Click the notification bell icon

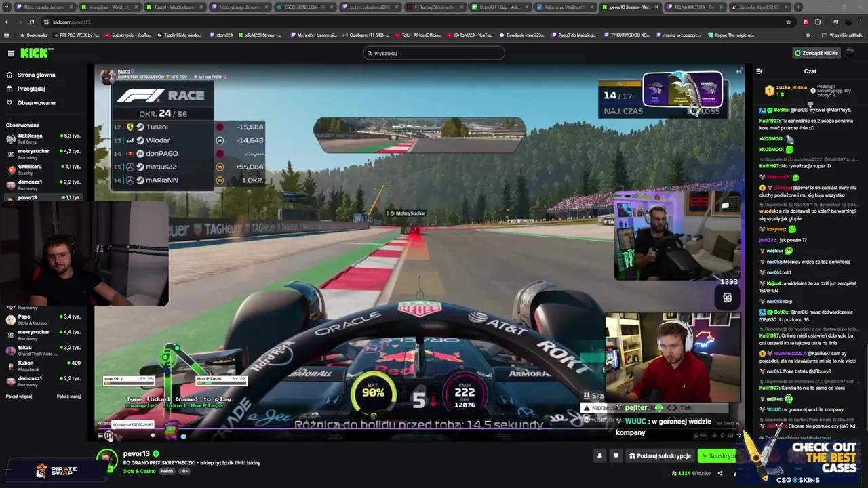[599, 456]
